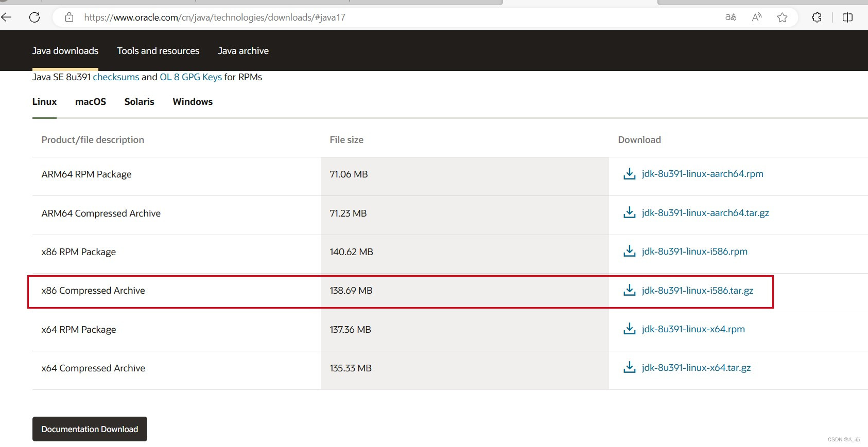Open the translate page icon
The height and width of the screenshot is (447, 868).
coord(731,17)
